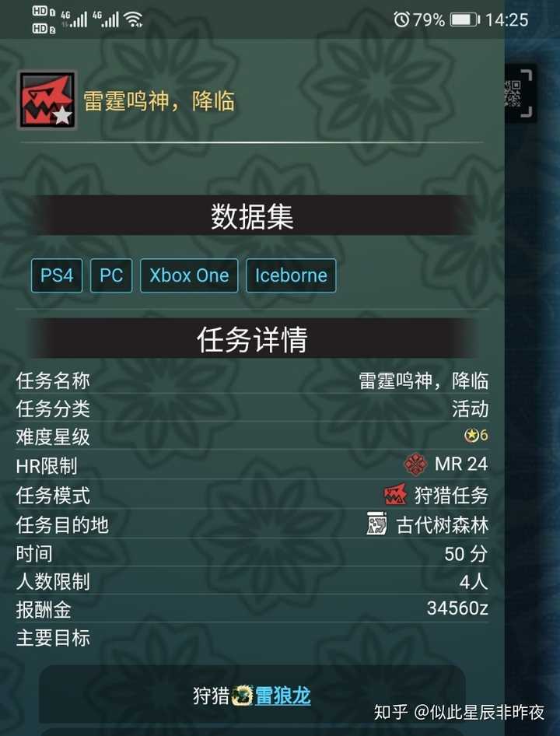Tap the 古代树森林 destination text
This screenshot has width=560, height=736.
click(443, 525)
